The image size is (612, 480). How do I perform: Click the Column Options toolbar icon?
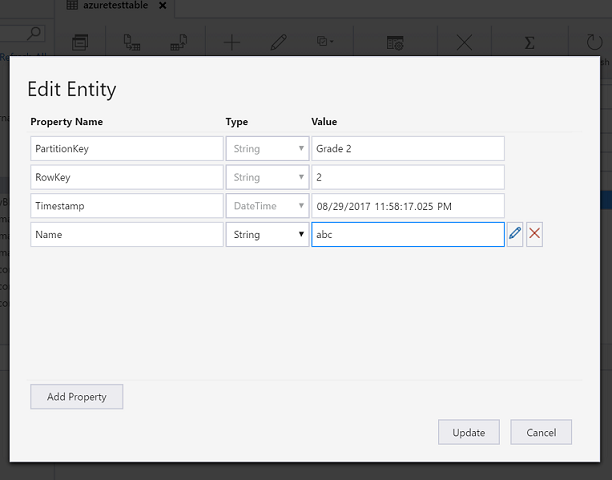pos(395,43)
